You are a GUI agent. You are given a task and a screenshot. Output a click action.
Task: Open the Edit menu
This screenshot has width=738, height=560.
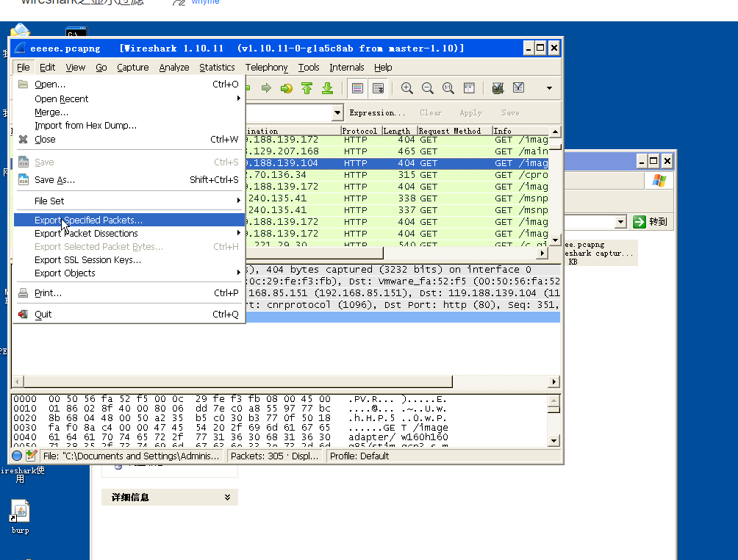tap(47, 68)
